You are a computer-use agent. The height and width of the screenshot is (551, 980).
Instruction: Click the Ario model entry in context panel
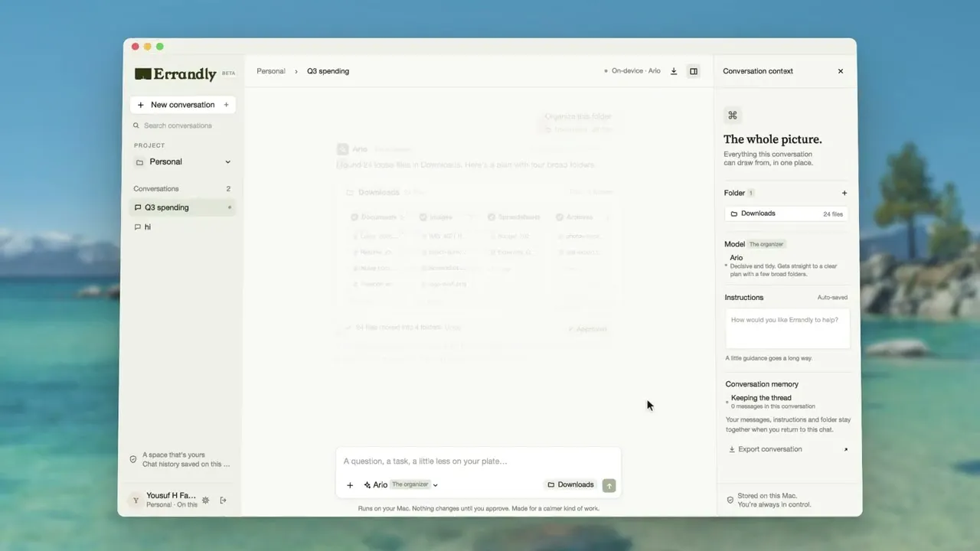(786, 266)
